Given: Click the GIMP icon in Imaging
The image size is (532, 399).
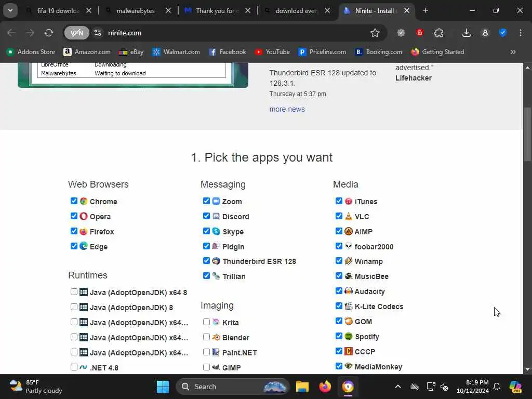Looking at the screenshot, I should (x=216, y=367).
